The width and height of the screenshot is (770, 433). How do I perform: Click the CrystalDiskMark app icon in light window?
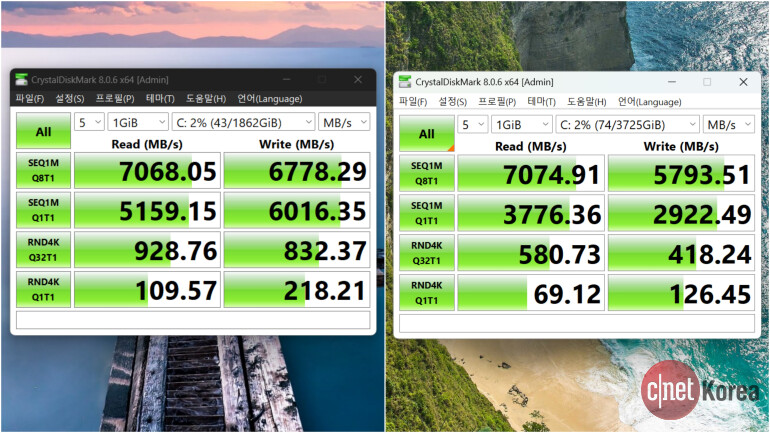tap(405, 82)
